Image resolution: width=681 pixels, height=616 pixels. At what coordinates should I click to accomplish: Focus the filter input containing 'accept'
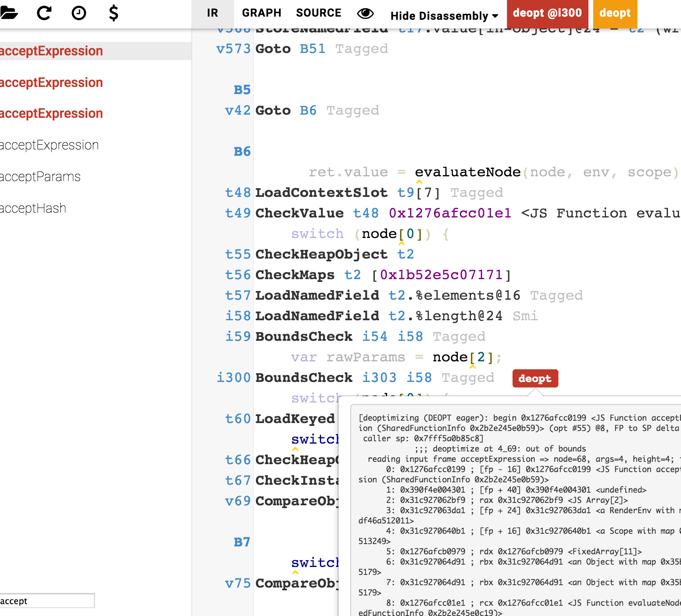(47, 601)
